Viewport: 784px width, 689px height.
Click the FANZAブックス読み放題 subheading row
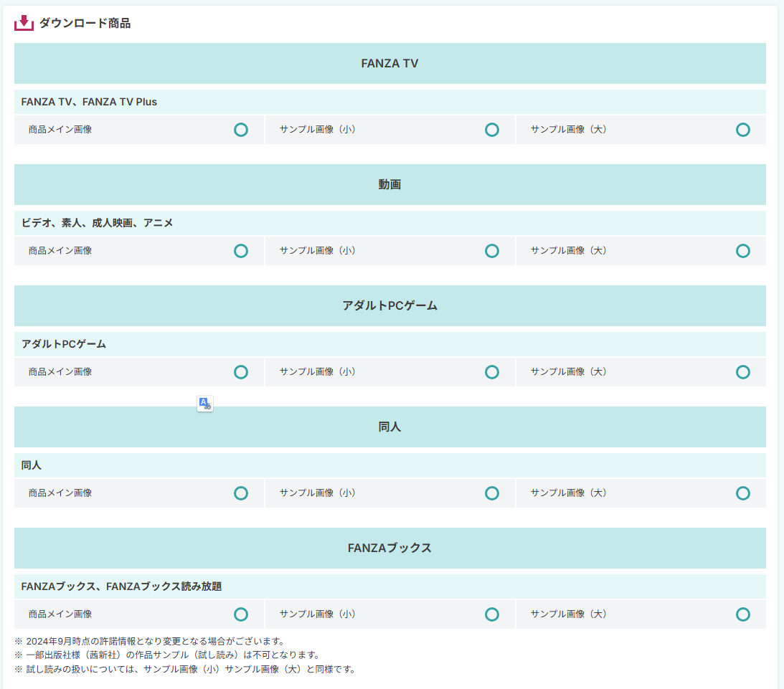point(121,586)
